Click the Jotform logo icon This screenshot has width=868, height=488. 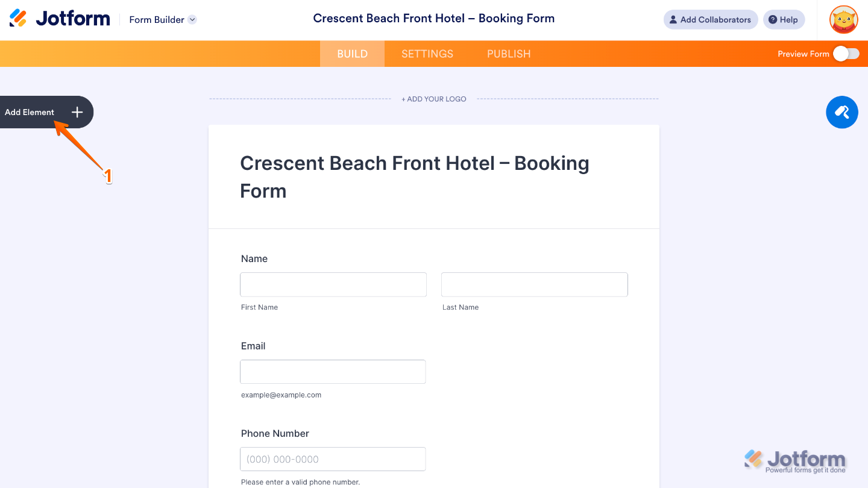[17, 18]
